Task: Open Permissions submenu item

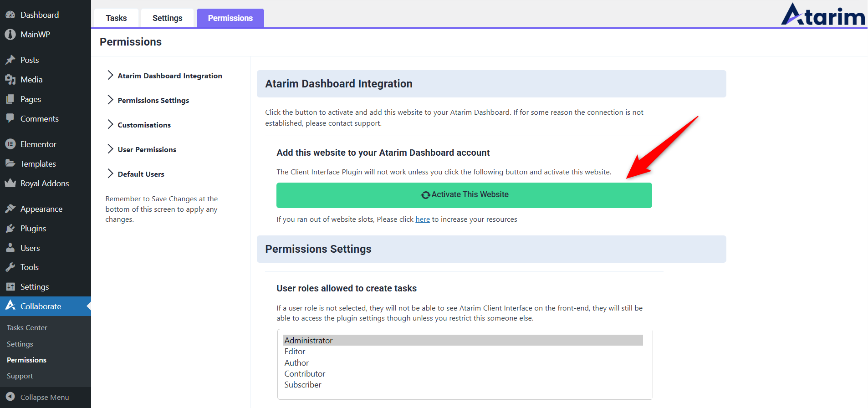Action: click(x=26, y=360)
